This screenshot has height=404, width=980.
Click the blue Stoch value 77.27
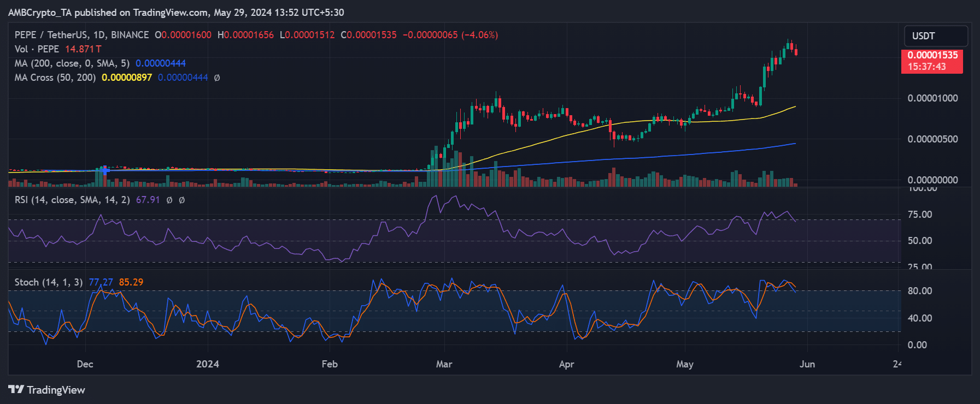[x=101, y=282]
